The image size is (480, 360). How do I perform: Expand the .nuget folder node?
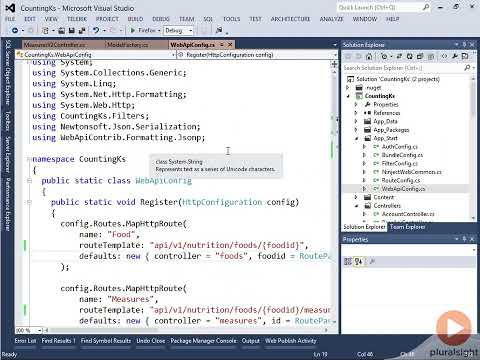tap(348, 88)
